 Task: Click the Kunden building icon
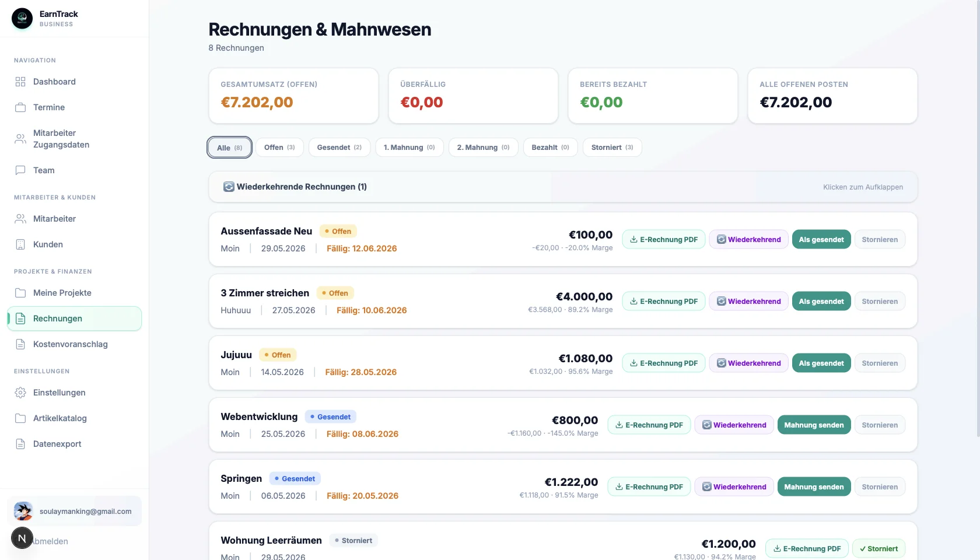[20, 244]
